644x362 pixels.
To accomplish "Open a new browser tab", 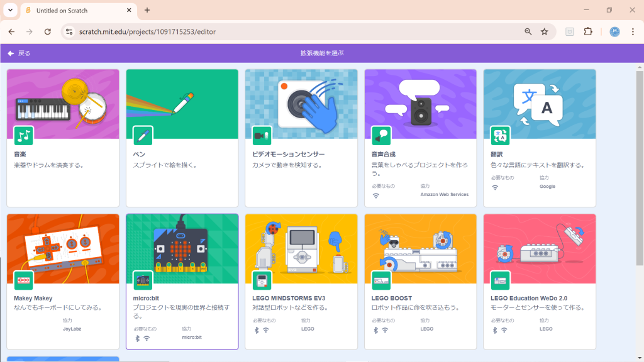I will click(x=147, y=10).
